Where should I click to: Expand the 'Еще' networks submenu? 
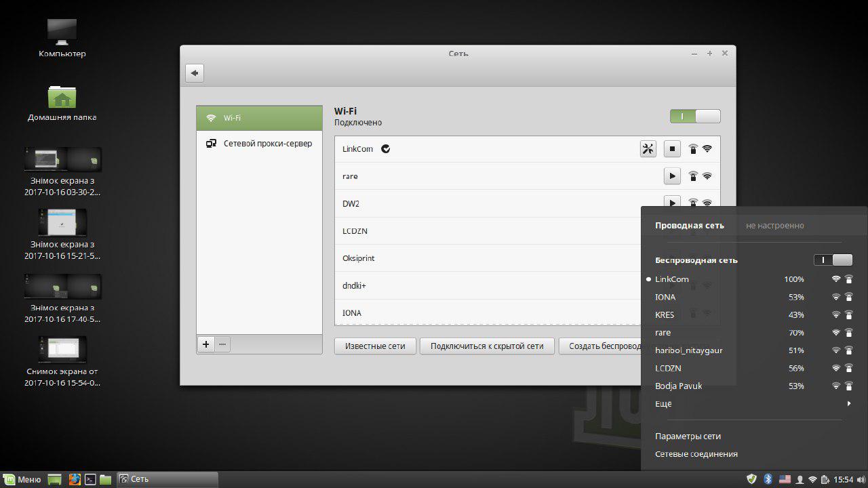coord(753,404)
